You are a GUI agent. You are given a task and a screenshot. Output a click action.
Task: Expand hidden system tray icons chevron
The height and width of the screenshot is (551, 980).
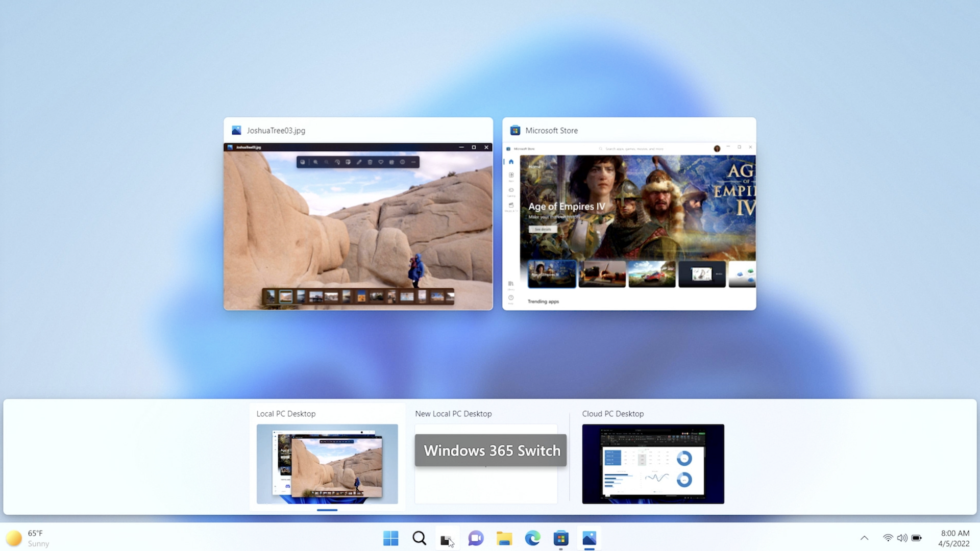point(864,538)
